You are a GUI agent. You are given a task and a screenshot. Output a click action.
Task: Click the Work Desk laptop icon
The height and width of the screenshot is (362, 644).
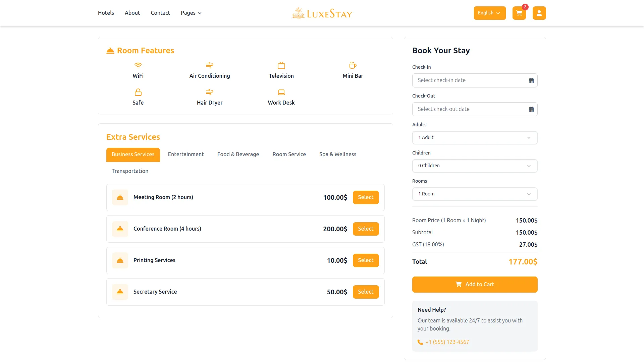pyautogui.click(x=281, y=92)
